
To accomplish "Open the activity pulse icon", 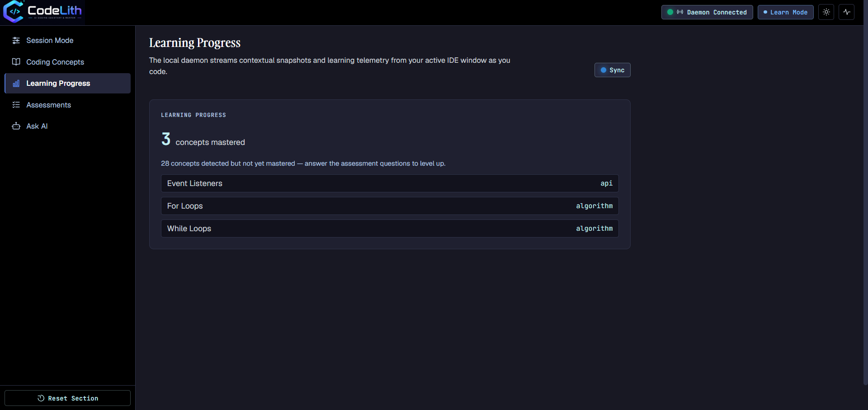I will pos(847,12).
